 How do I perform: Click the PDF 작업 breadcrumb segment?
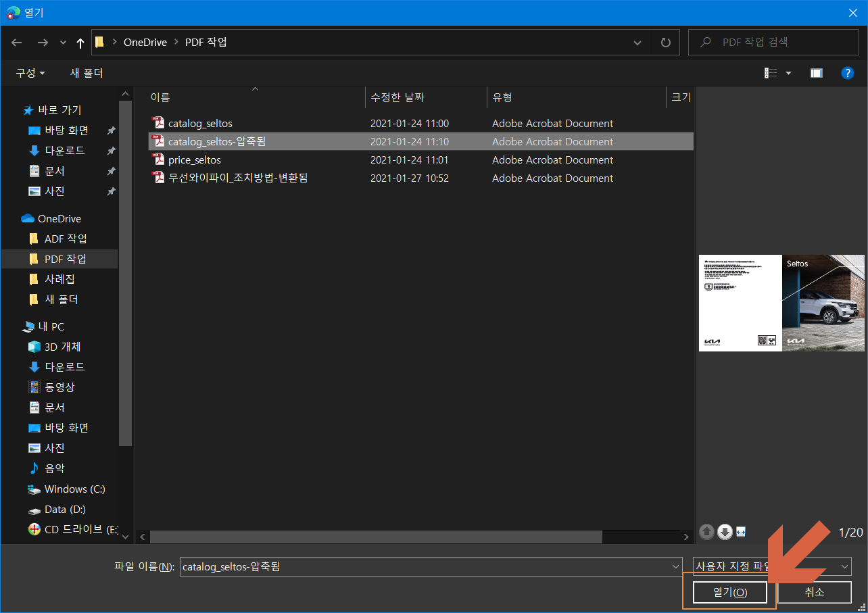pos(206,42)
